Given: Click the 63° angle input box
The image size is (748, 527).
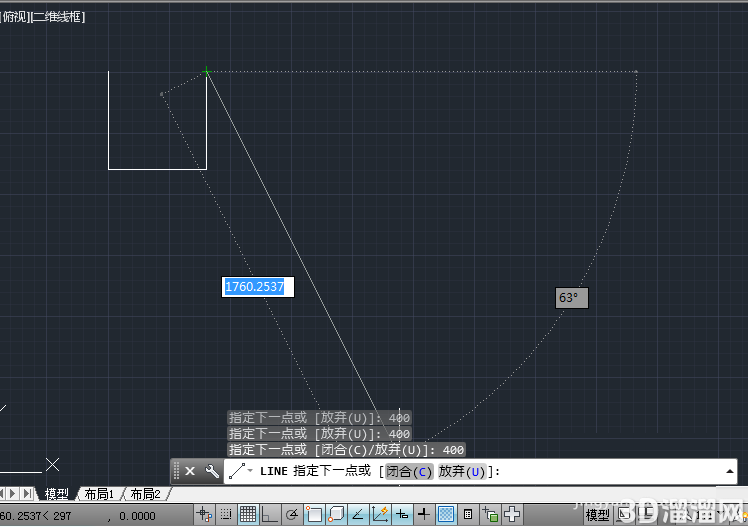Looking at the screenshot, I should pyautogui.click(x=571, y=298).
